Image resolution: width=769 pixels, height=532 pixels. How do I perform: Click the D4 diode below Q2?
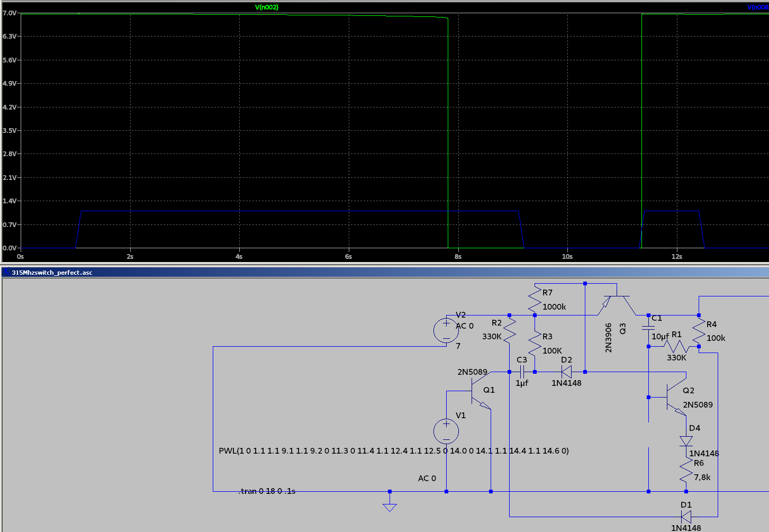686,441
